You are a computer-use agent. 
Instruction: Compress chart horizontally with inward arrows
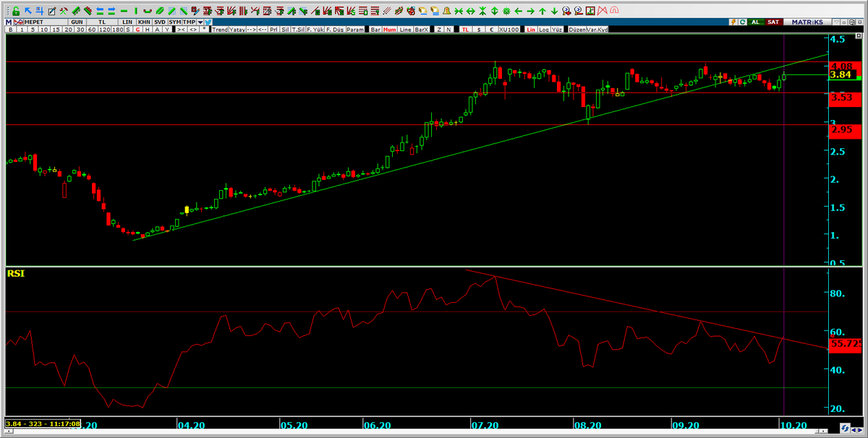(459, 11)
